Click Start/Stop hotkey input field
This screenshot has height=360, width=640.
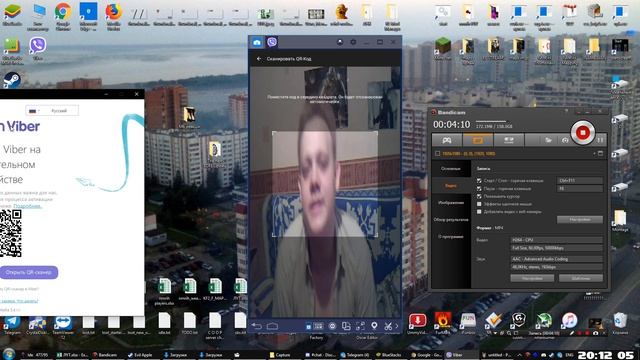[580, 180]
